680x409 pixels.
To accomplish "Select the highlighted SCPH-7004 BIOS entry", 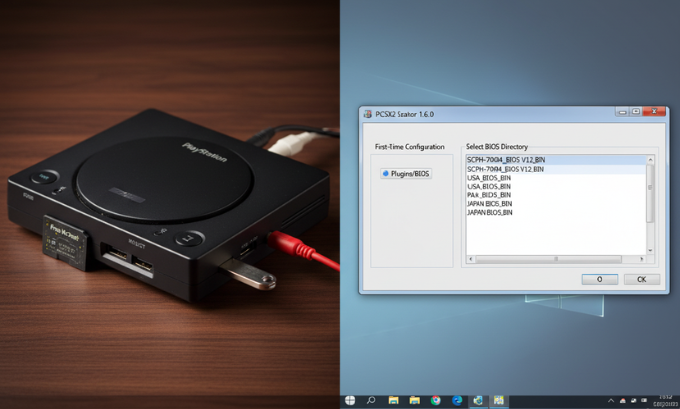I will [x=506, y=160].
